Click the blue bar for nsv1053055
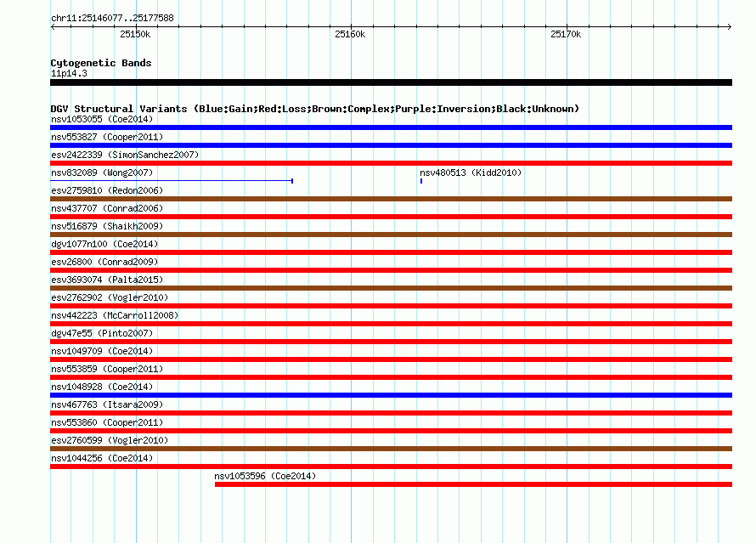756x543 pixels. point(391,127)
